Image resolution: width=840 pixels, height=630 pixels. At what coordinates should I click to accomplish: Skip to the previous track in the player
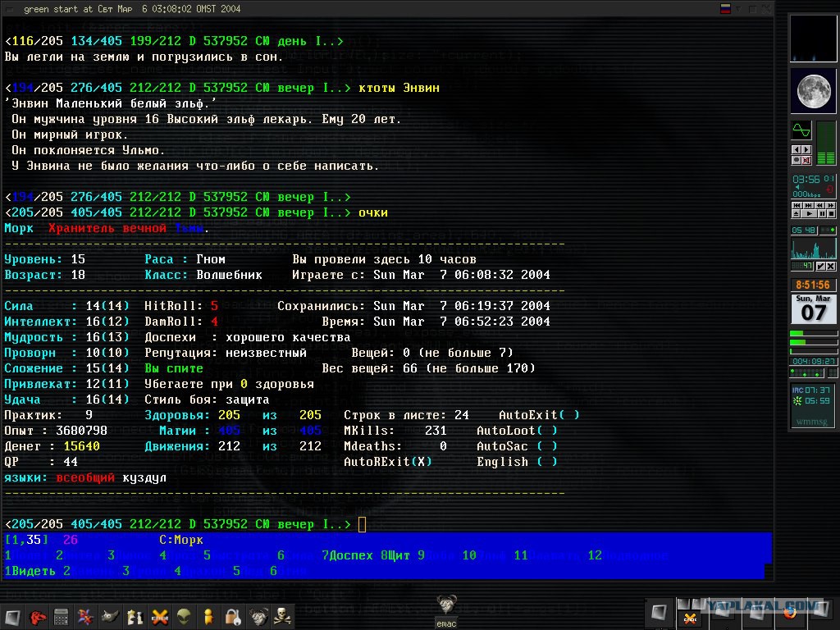(x=797, y=205)
